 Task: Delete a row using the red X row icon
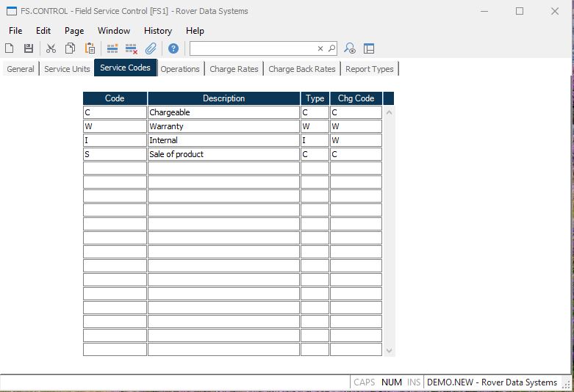[x=131, y=48]
